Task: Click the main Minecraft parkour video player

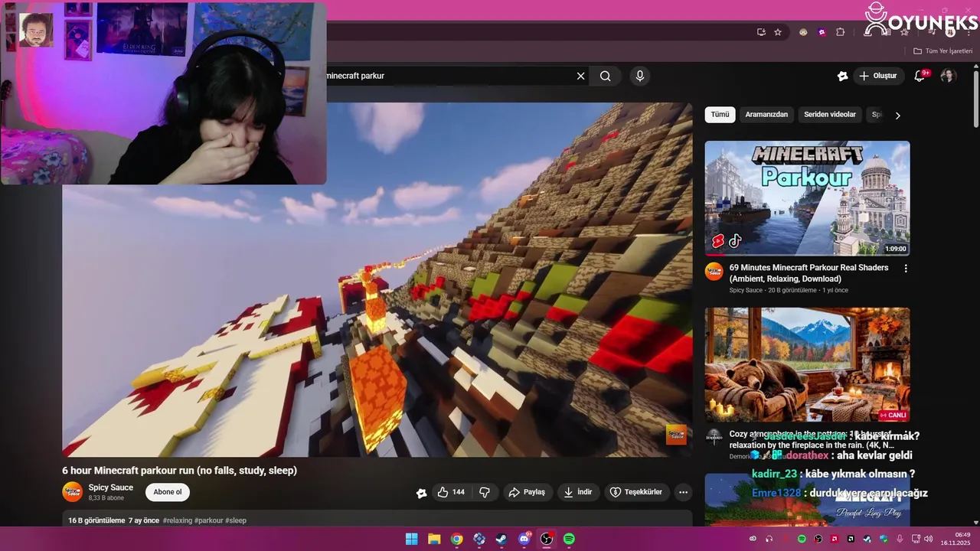Action: pyautogui.click(x=377, y=280)
